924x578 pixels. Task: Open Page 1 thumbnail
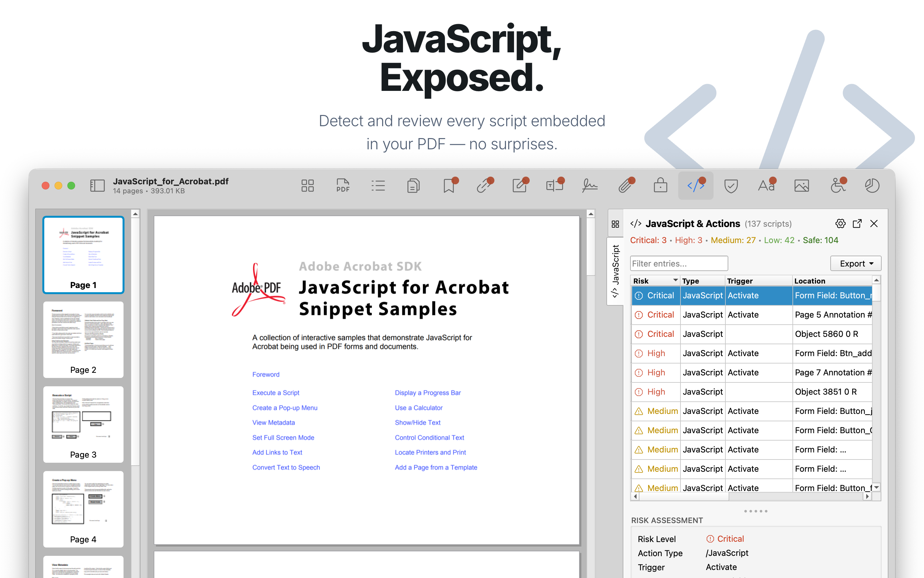[x=83, y=255]
